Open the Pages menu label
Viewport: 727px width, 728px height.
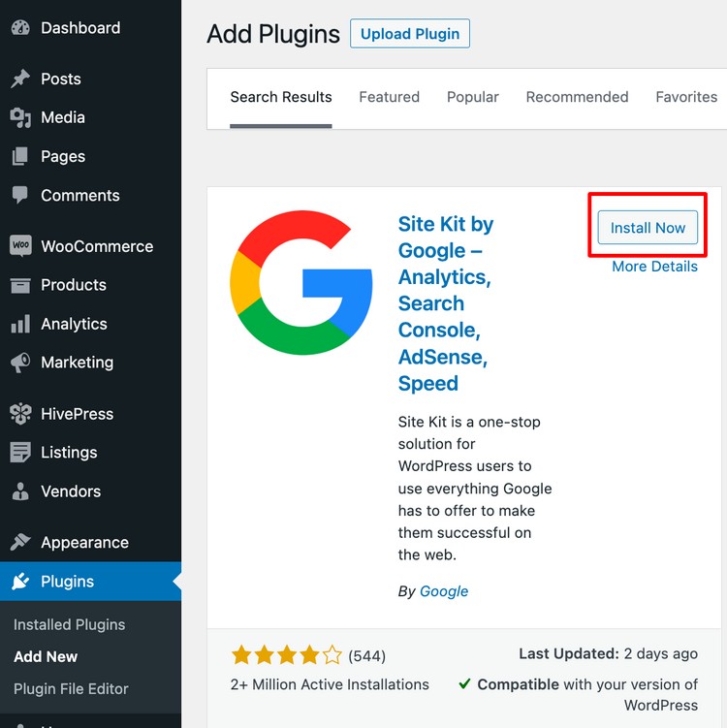point(63,156)
